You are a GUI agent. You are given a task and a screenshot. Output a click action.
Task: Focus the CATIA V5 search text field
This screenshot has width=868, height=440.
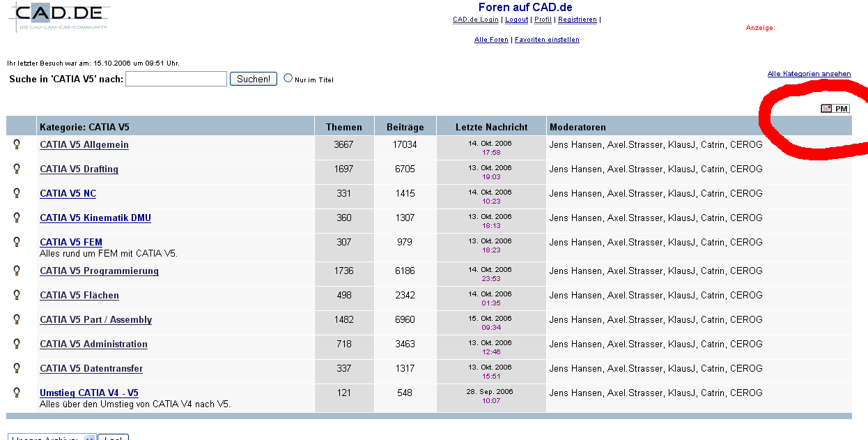pos(176,79)
